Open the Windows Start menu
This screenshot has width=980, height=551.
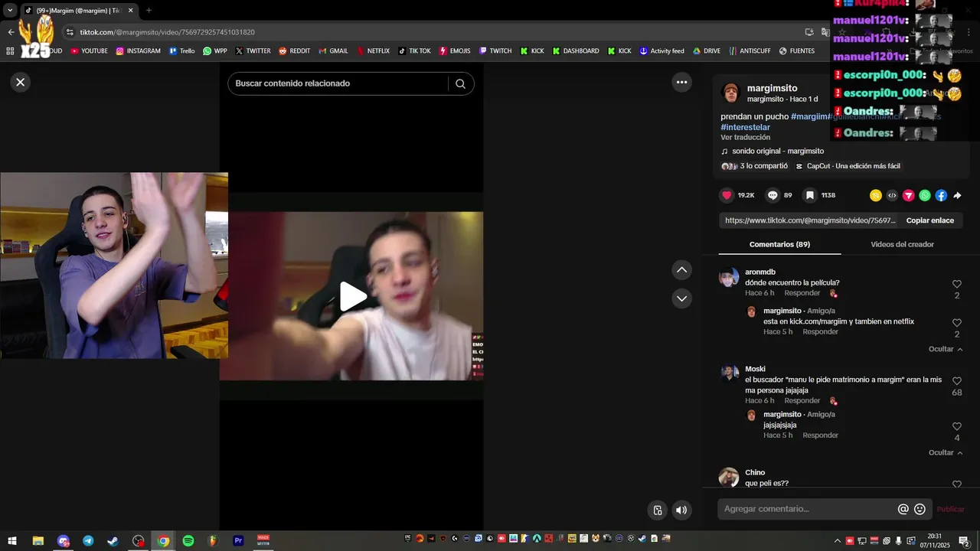(x=12, y=541)
